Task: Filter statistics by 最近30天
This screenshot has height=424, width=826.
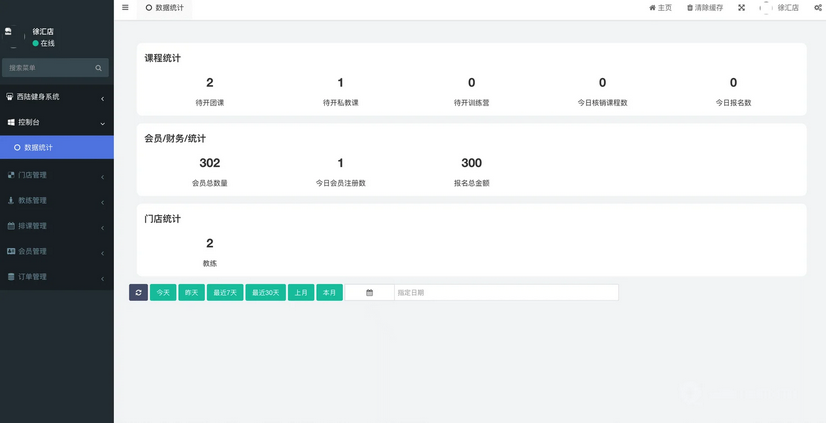Action: click(x=266, y=292)
